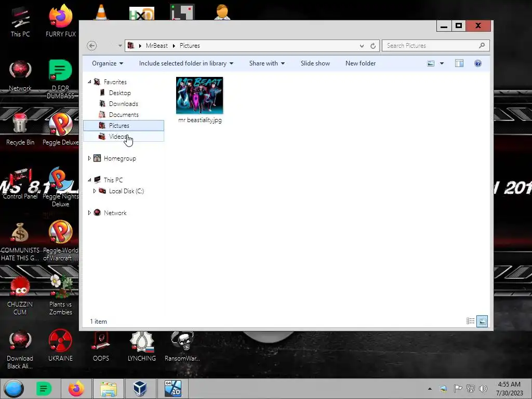Launch Plants vs Zombies shortcut

[60, 295]
